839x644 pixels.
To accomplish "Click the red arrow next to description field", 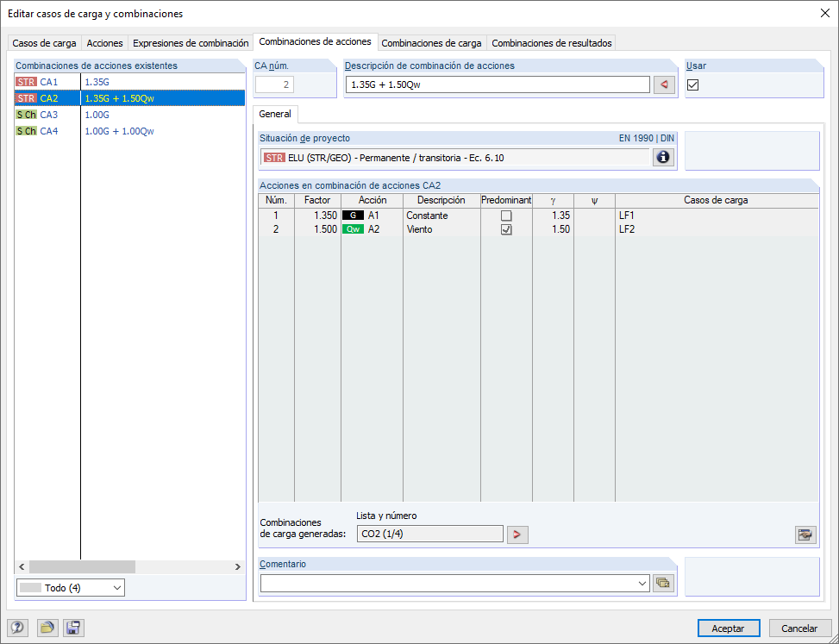I will [664, 84].
